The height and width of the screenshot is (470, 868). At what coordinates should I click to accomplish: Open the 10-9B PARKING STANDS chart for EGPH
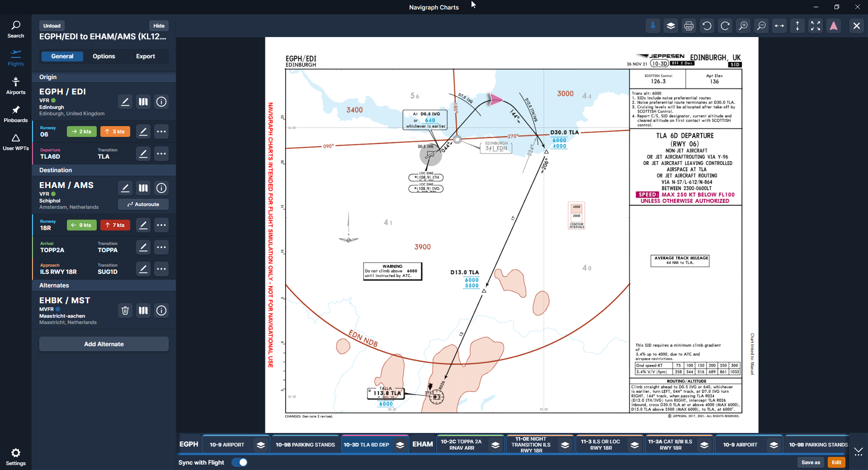pyautogui.click(x=305, y=445)
